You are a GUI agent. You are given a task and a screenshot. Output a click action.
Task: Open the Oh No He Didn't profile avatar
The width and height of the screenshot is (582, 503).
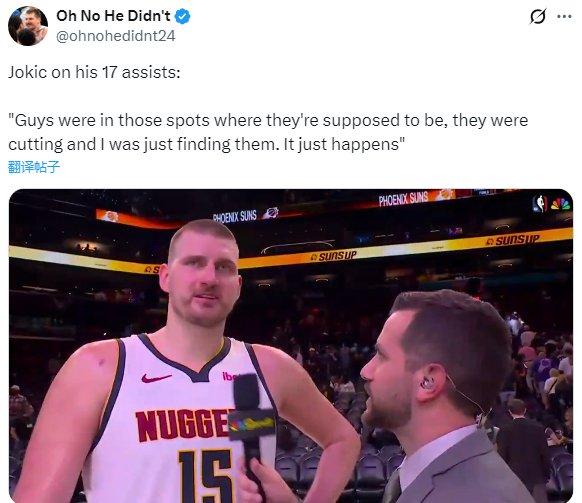click(x=28, y=26)
